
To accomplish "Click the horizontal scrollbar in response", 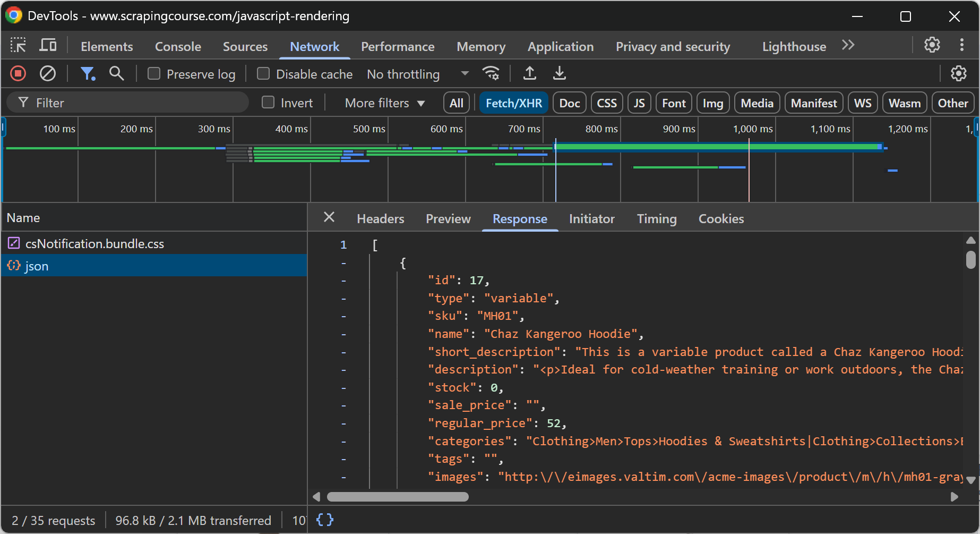I will coord(398,497).
